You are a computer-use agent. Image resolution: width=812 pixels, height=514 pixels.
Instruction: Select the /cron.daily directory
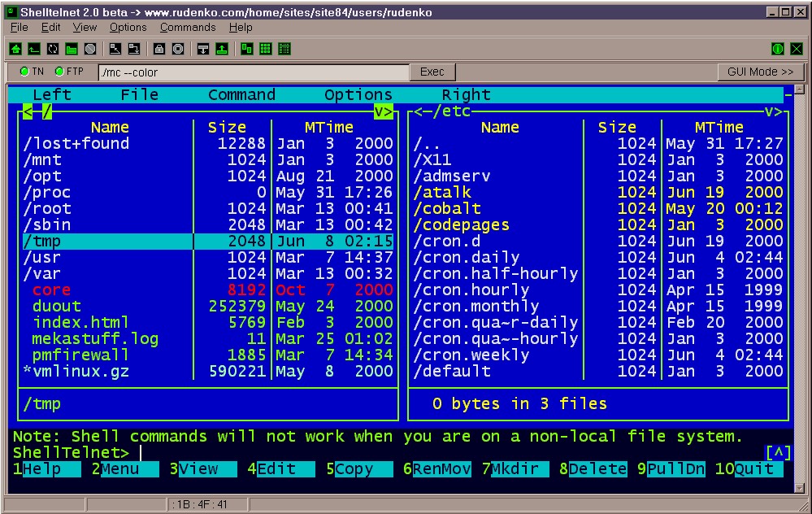[598, 258]
